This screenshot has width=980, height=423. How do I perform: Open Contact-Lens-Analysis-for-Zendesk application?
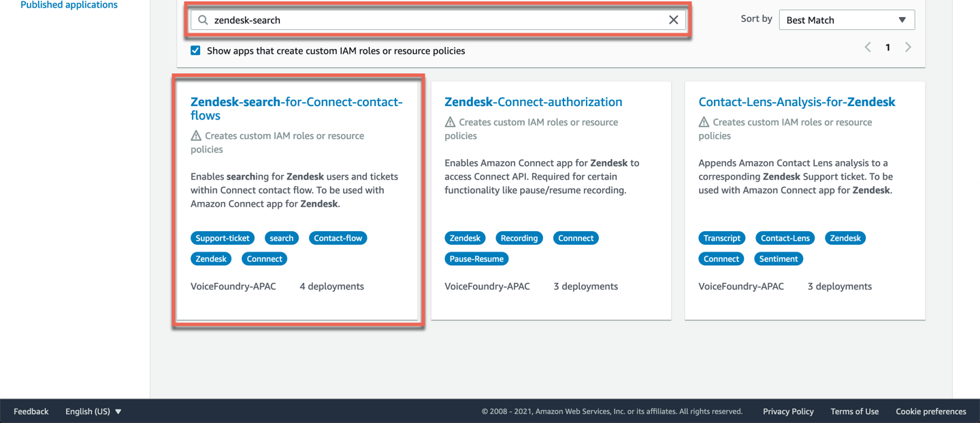coord(796,102)
